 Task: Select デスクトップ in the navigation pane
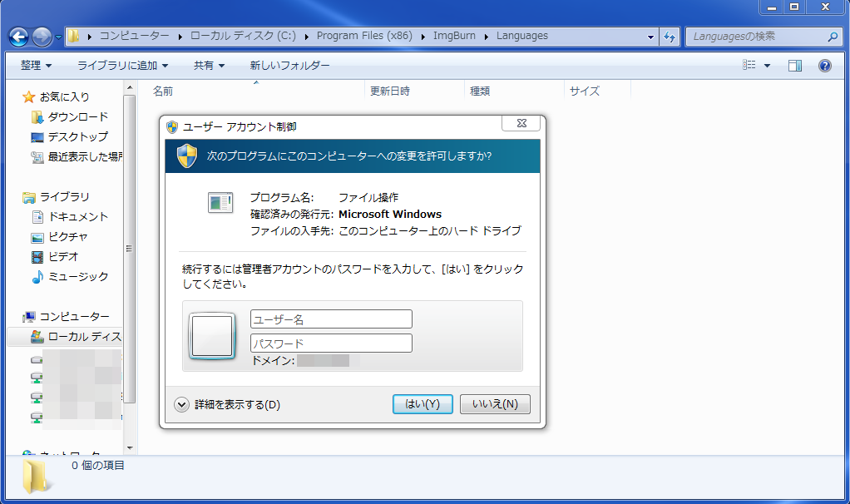[x=78, y=136]
